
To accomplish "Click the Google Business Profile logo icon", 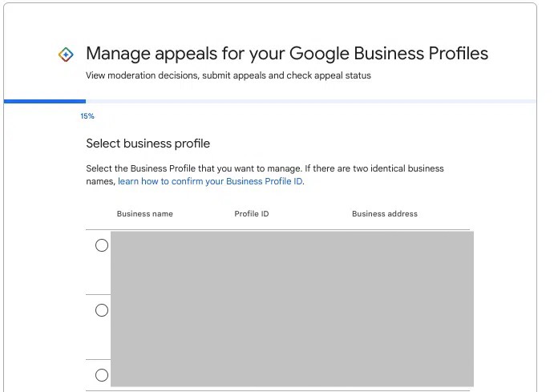I will [x=67, y=55].
